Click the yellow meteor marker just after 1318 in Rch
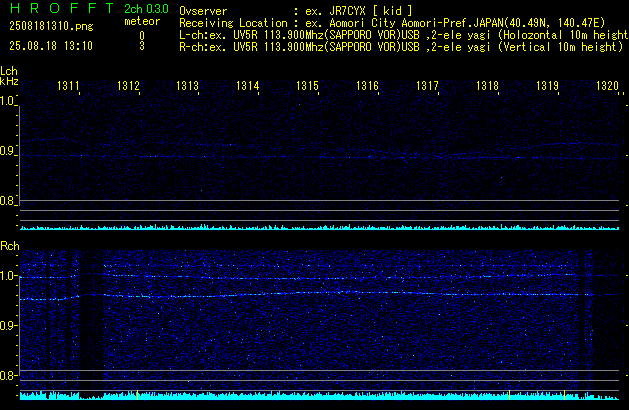This screenshot has width=629, height=410. 509,395
